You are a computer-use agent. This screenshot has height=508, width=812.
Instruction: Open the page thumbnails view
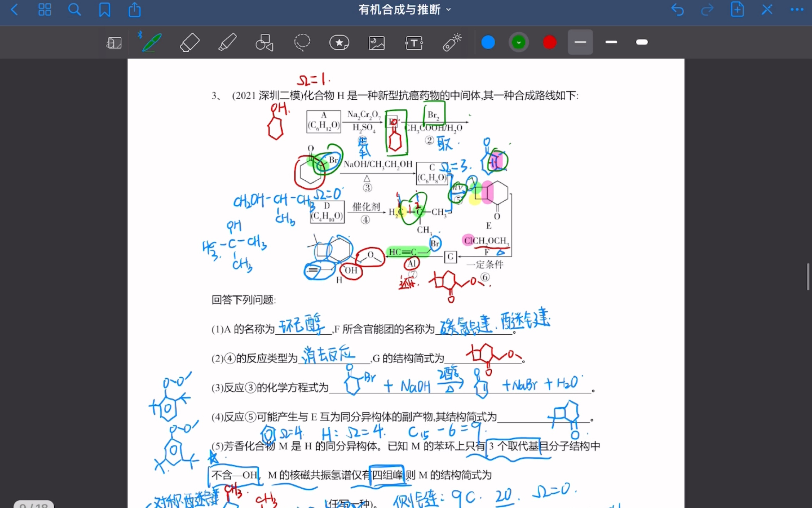click(x=45, y=10)
